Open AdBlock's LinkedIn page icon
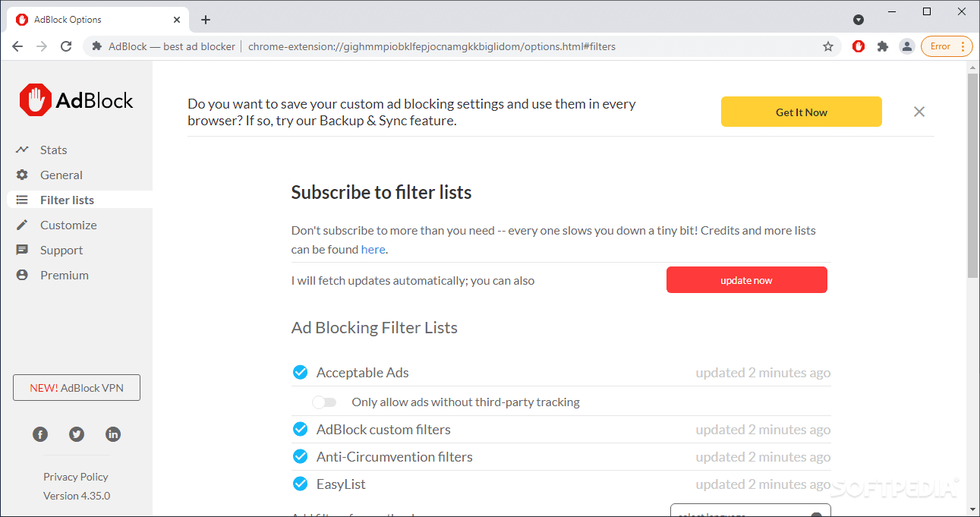Screen dimensions: 980x517 coord(113,434)
